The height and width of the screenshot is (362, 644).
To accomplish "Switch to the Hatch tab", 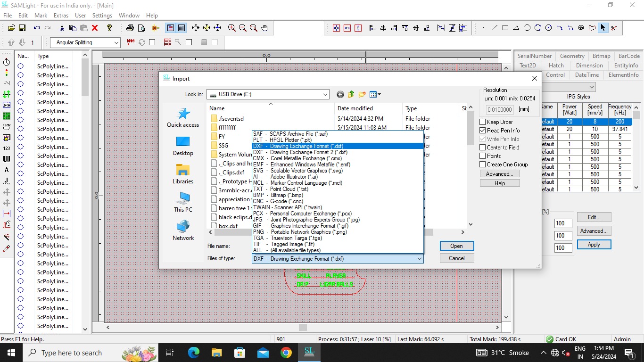I will [556, 66].
